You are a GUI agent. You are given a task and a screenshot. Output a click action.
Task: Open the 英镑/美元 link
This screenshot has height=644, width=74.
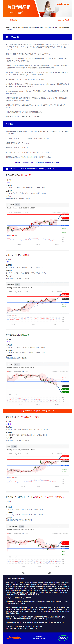[x=26, y=162]
